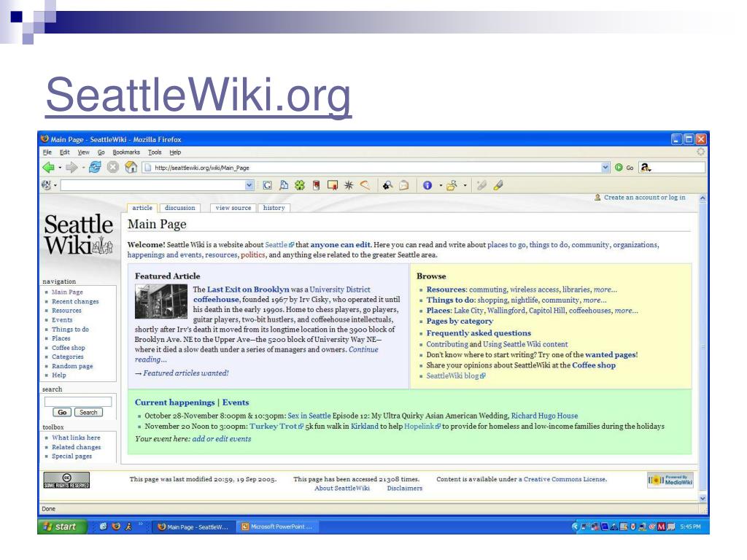747x560 pixels.
Task: Click What links here in toolbox
Action: coord(76,437)
